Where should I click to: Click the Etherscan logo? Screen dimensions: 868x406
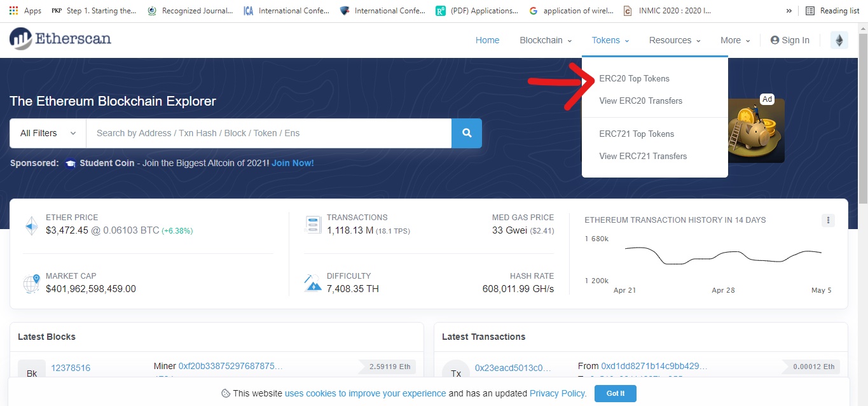(60, 39)
